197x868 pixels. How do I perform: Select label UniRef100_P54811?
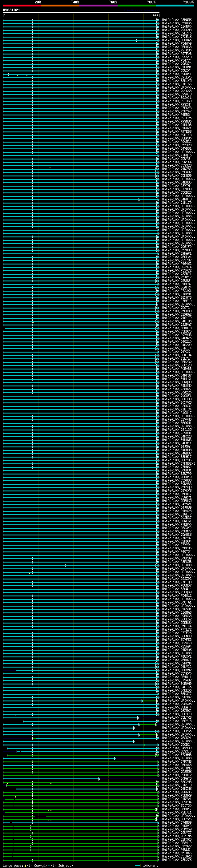[x=176, y=676]
